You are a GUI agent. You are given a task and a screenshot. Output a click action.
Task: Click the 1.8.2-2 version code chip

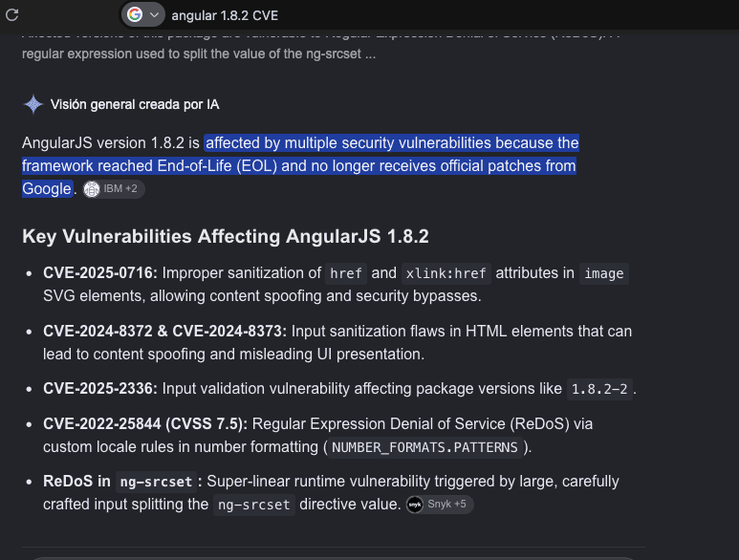click(x=599, y=389)
